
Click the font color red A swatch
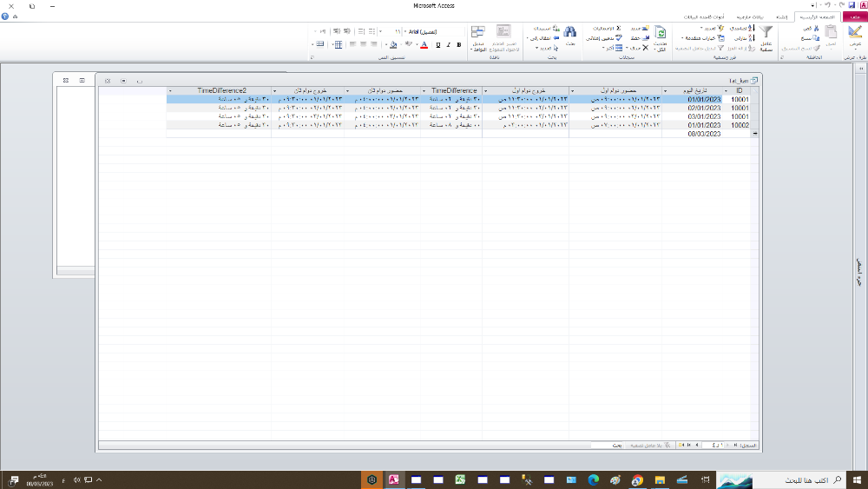click(424, 44)
